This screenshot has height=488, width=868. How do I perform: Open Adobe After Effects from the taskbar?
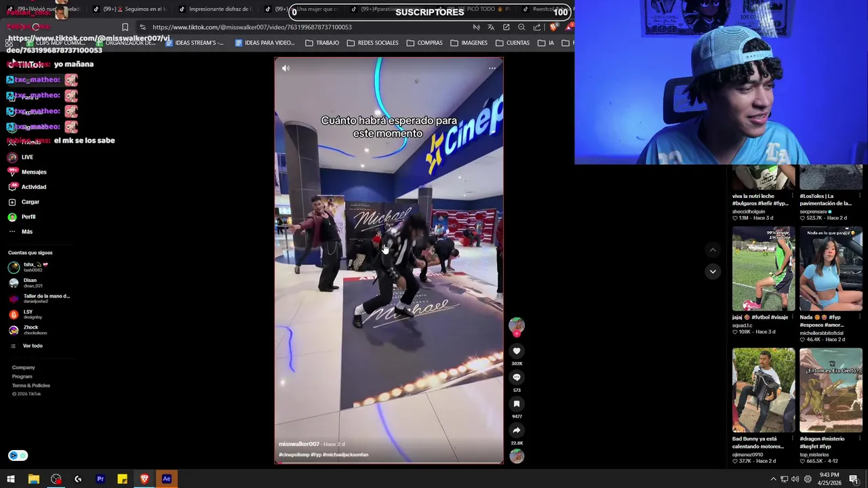coord(166,479)
